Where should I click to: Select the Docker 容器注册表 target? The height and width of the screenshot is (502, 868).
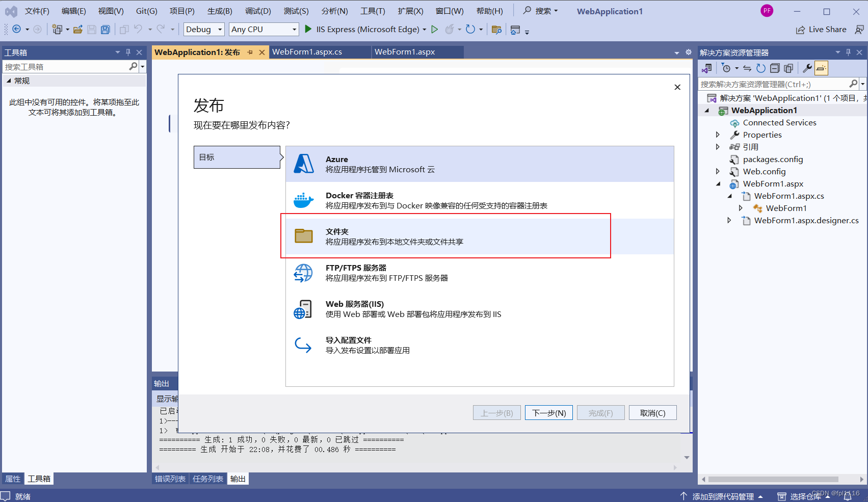[480, 200]
